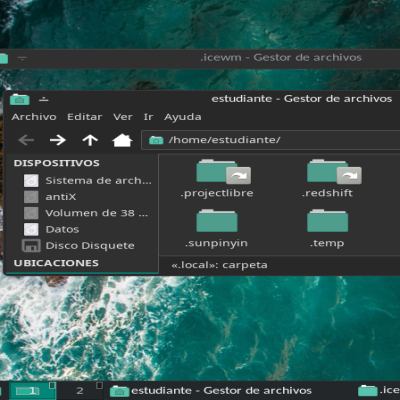400x400 pixels.
Task: Activate estudiante Gestor de archivos taskbar entry
Action: pyautogui.click(x=211, y=391)
